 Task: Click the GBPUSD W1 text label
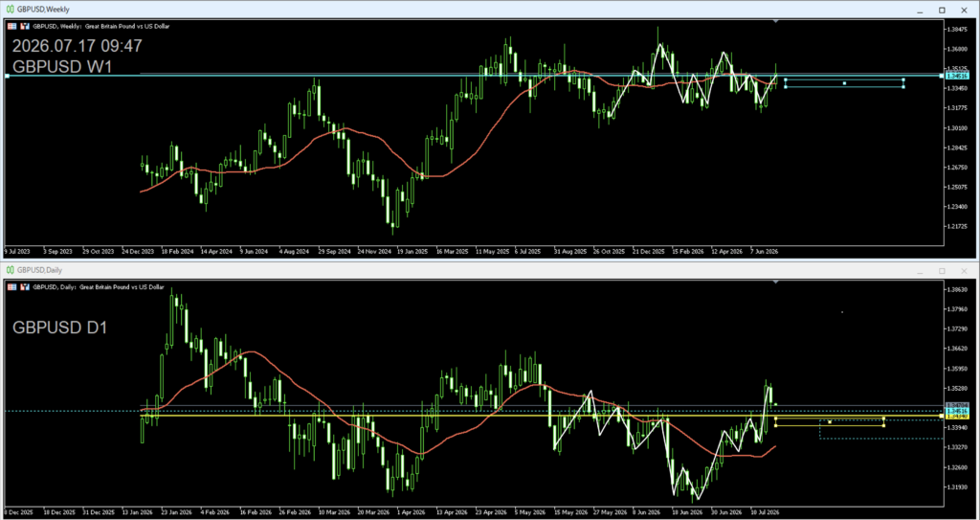click(62, 67)
